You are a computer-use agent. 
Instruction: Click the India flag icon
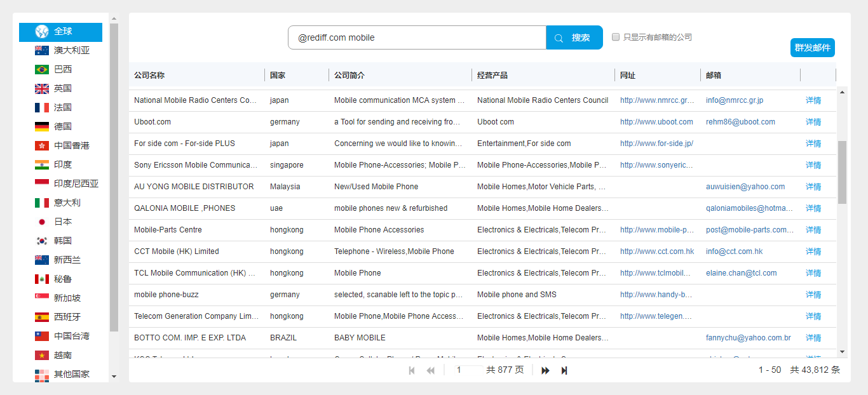(42, 164)
